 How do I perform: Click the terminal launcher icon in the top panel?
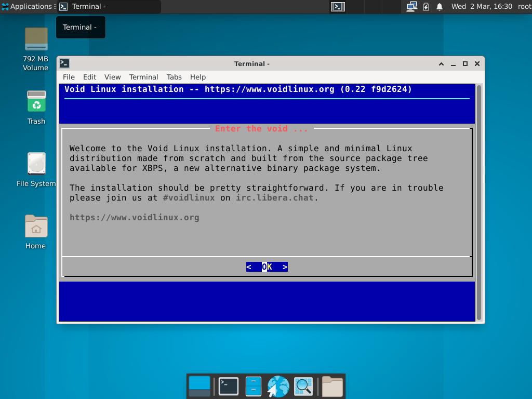coord(338,6)
